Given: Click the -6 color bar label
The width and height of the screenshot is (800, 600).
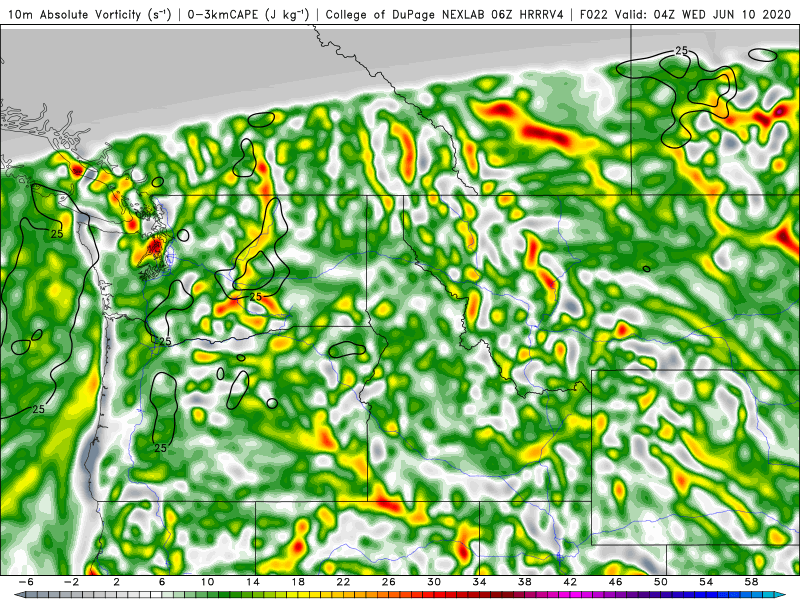Looking at the screenshot, I should [26, 582].
